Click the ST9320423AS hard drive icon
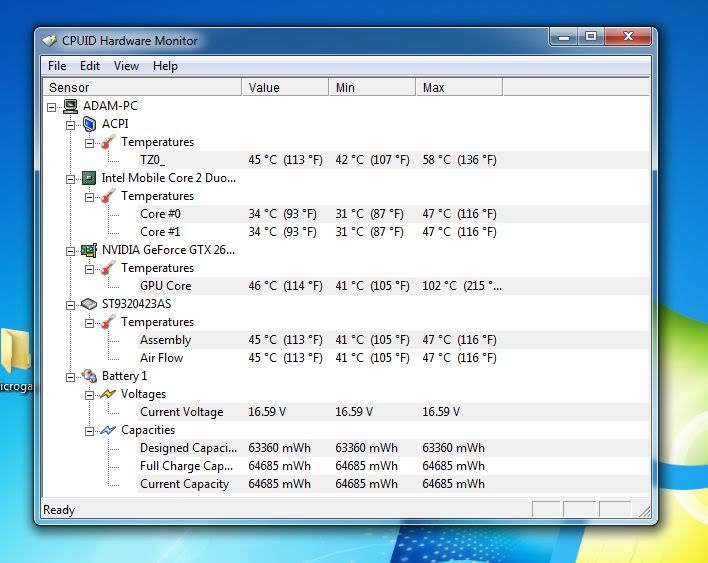The image size is (708, 563). [x=89, y=304]
